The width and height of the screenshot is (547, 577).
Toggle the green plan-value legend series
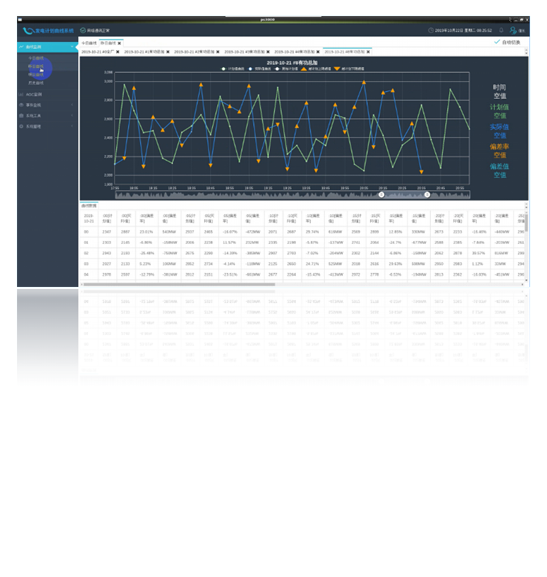pos(223,69)
